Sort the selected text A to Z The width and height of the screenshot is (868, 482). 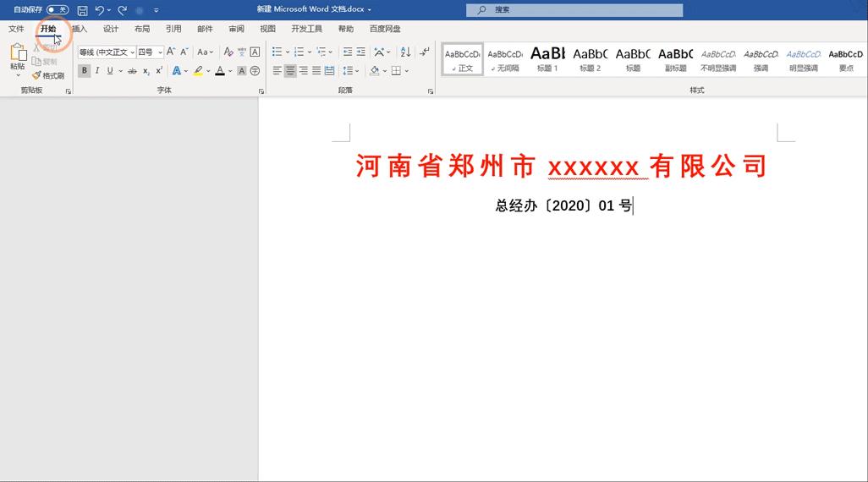(405, 52)
